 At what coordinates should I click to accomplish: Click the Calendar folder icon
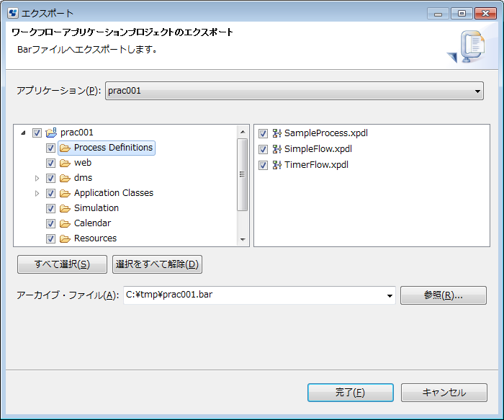pyautogui.click(x=65, y=223)
